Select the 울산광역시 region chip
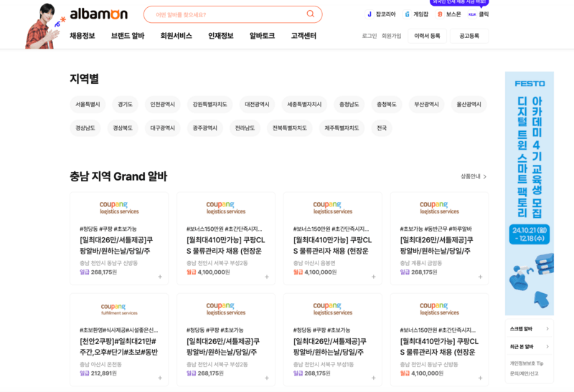This screenshot has height=392, width=574. pyautogui.click(x=469, y=105)
